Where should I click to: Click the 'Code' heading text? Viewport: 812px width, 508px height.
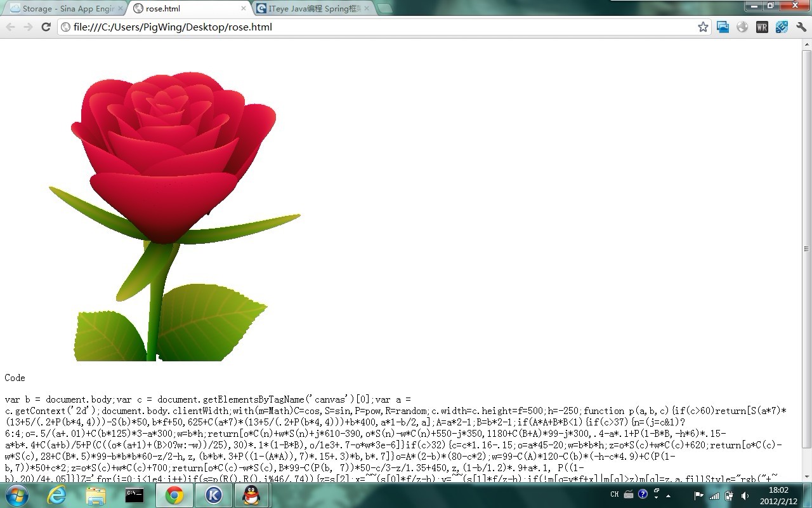pos(15,378)
